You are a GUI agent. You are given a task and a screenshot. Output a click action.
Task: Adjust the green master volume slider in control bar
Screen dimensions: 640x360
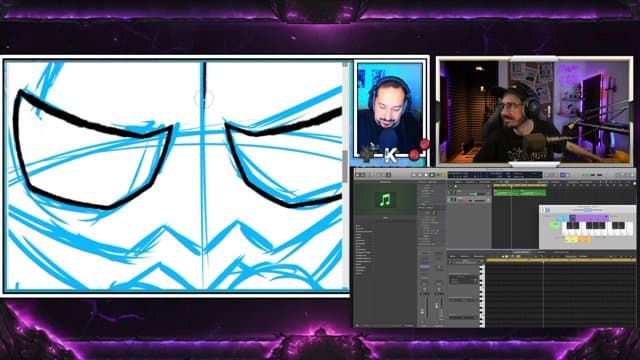(x=592, y=175)
